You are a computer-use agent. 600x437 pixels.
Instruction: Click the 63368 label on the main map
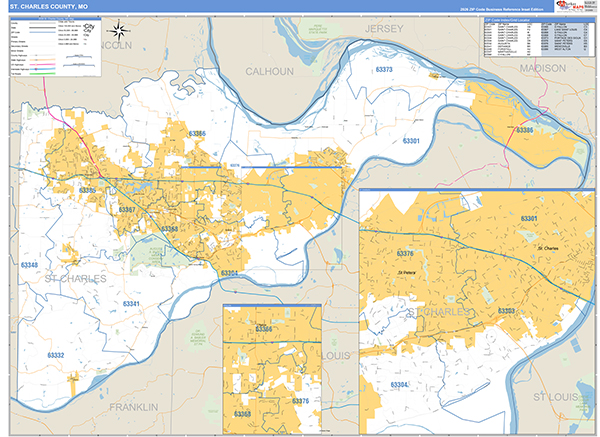(x=170, y=229)
